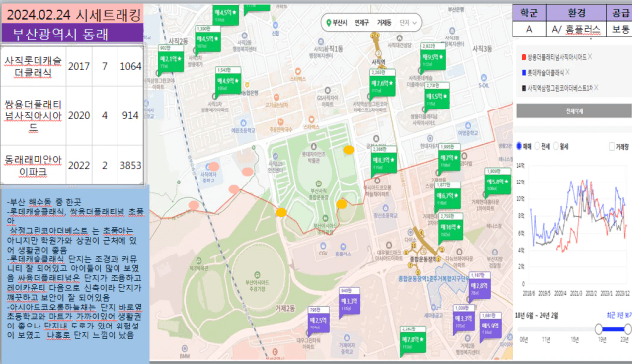Select the 9.9억 green price marker
This screenshot has height=364, width=632.
click(433, 57)
